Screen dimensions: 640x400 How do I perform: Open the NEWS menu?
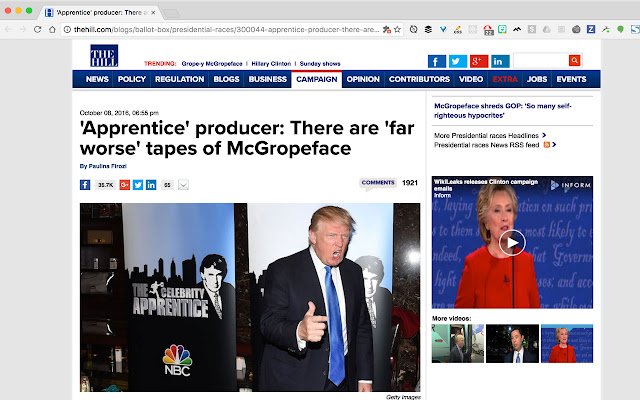(97, 79)
